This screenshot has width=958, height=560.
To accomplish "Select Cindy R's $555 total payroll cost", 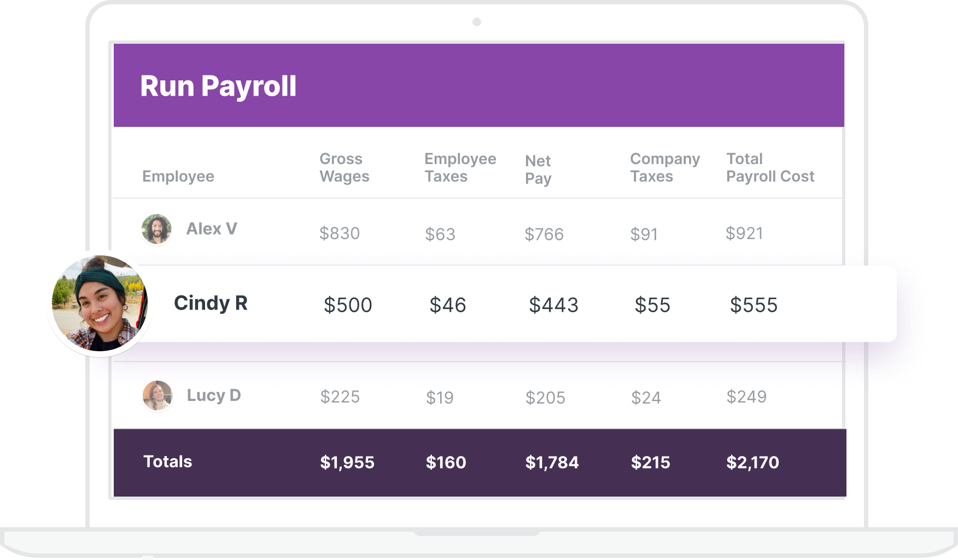I will click(x=753, y=305).
